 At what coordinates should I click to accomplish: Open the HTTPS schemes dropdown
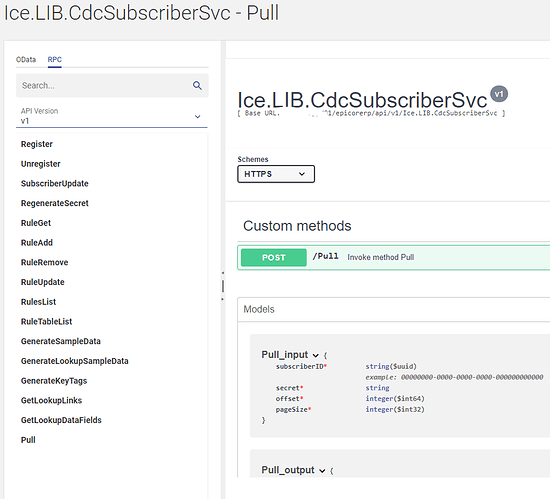tap(276, 174)
